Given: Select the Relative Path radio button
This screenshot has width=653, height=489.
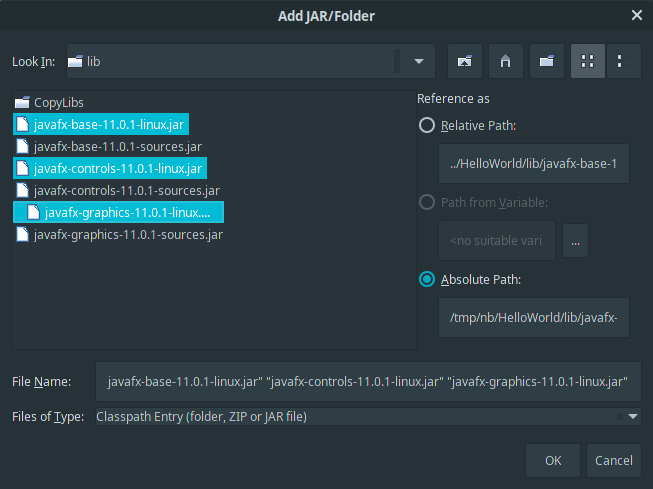Looking at the screenshot, I should coord(427,125).
